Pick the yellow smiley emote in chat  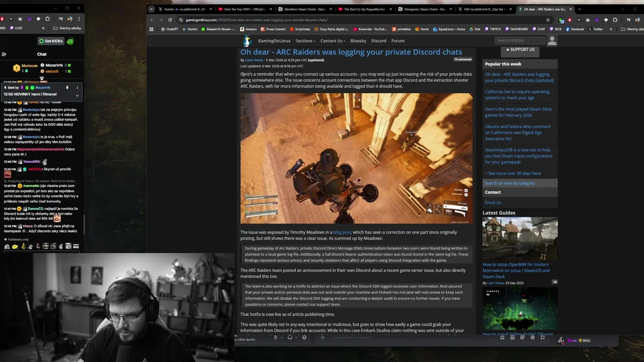pos(15,246)
